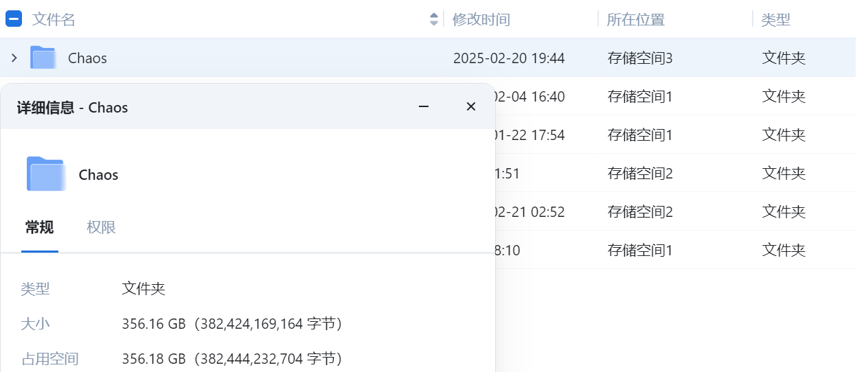868x372 pixels.
Task: Select the row modified 01-22 17:54
Action: coord(529,135)
